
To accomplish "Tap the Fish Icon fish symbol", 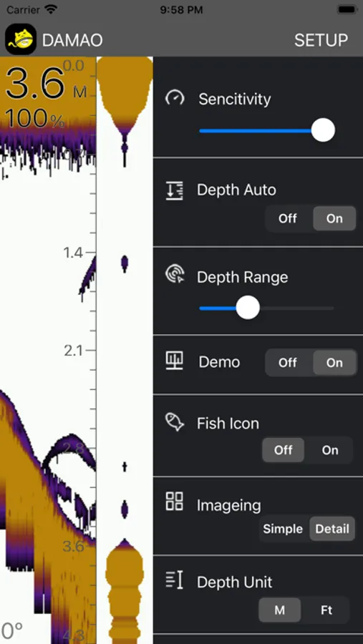I will [x=175, y=422].
